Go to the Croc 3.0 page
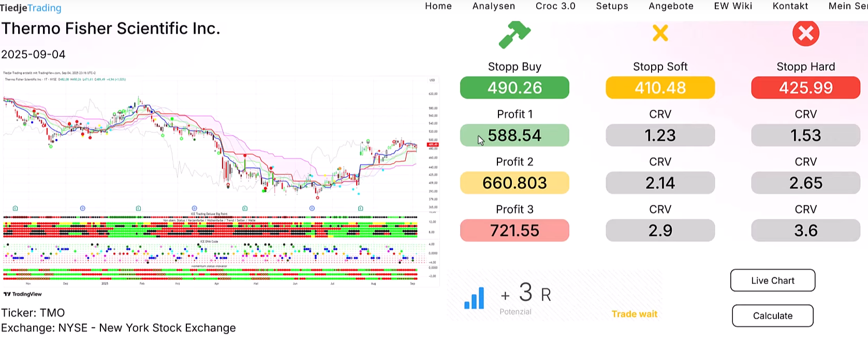The width and height of the screenshot is (868, 360). click(x=555, y=6)
